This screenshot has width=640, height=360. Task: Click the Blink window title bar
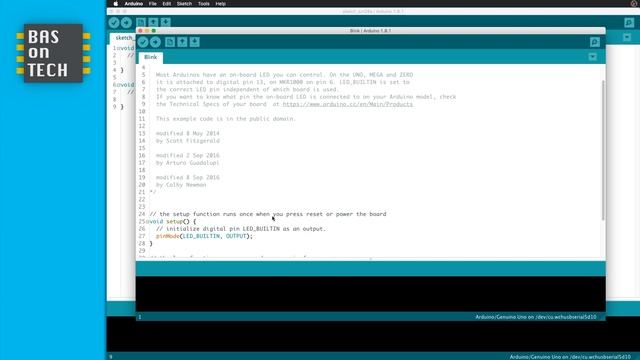(371, 31)
